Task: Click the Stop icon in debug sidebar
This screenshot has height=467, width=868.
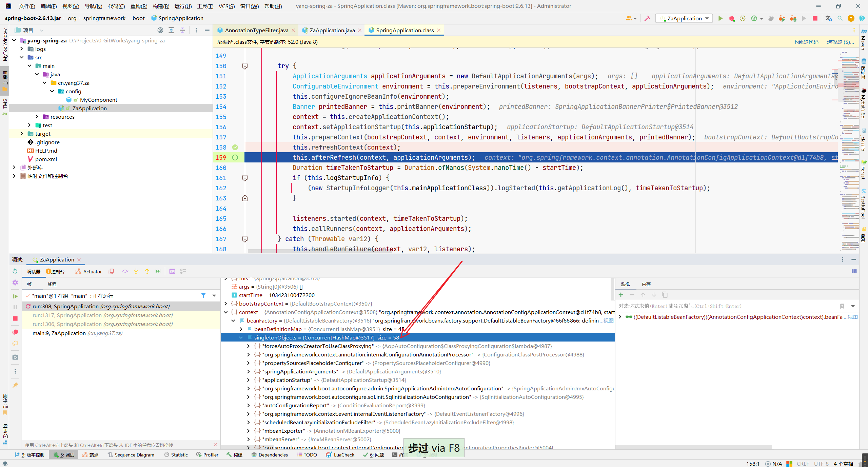Action: pos(15,318)
